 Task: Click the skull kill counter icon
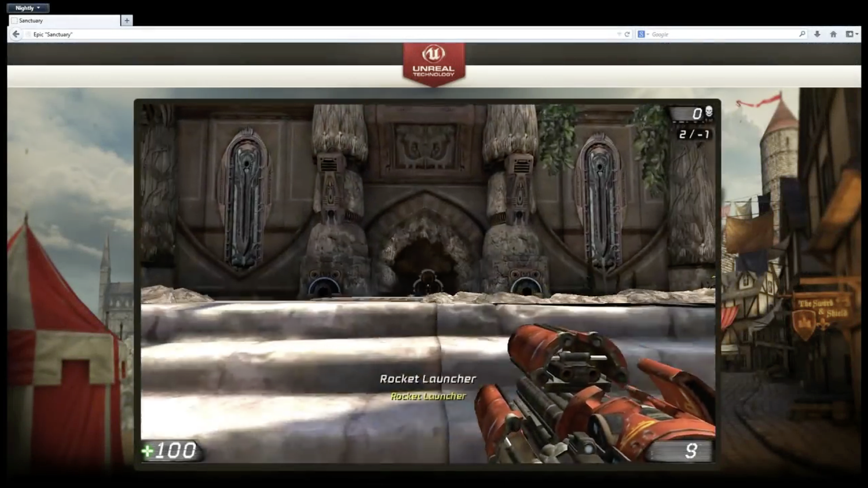tap(708, 112)
